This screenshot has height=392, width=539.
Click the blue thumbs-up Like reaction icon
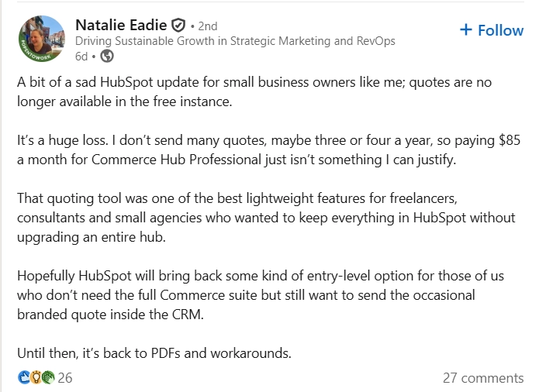click(x=24, y=378)
